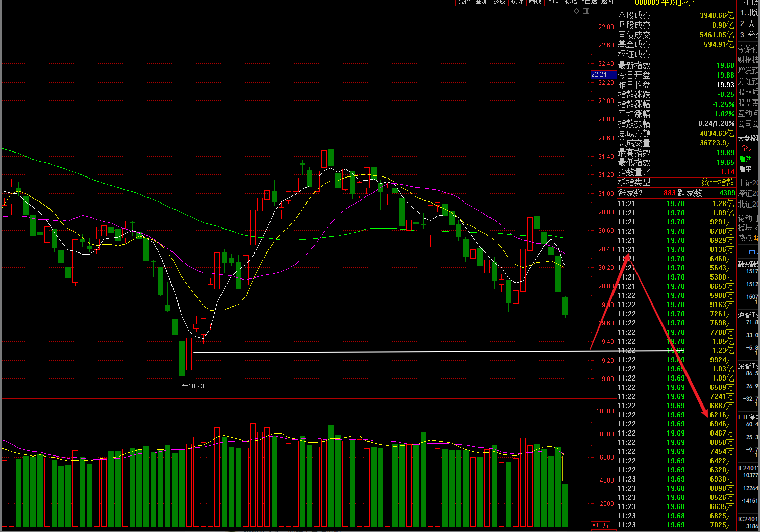Activate the 画线 drawing tool button
760x532 pixels.
[535, 2]
